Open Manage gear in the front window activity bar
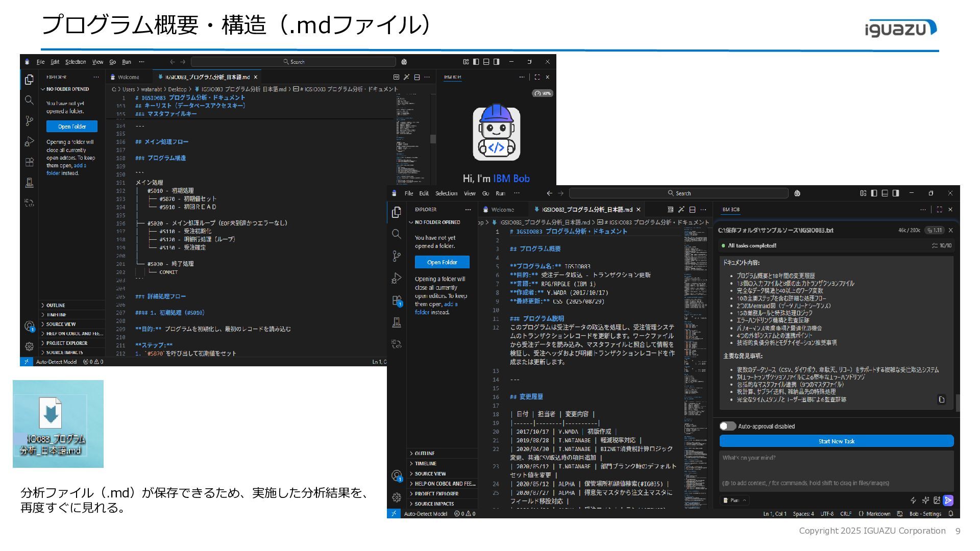This screenshot has height=551, width=980. [x=397, y=497]
